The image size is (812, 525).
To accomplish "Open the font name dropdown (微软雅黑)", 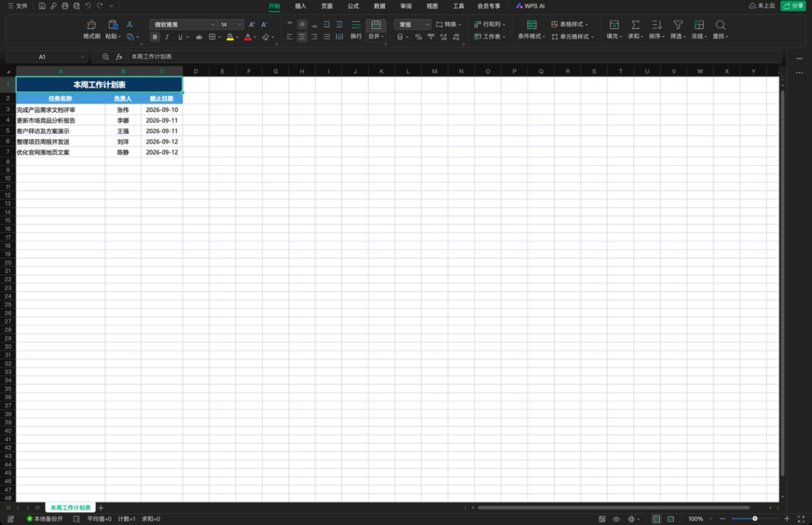I will point(213,25).
